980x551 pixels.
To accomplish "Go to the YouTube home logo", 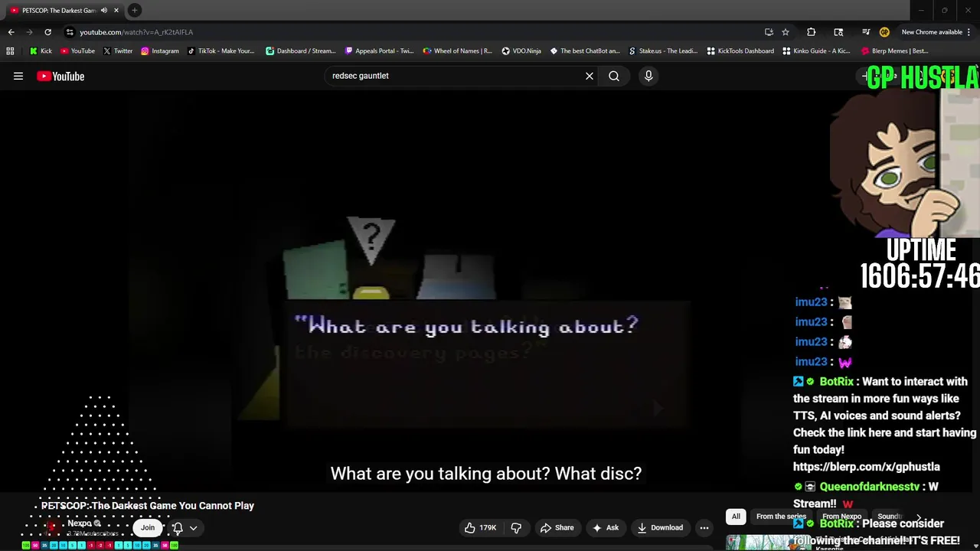I will point(60,76).
